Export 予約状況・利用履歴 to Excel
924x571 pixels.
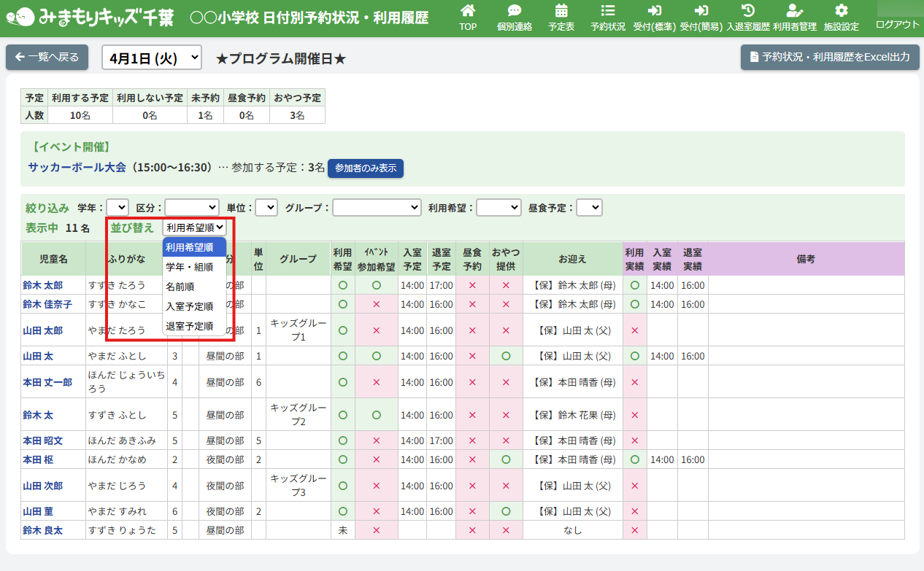(829, 57)
